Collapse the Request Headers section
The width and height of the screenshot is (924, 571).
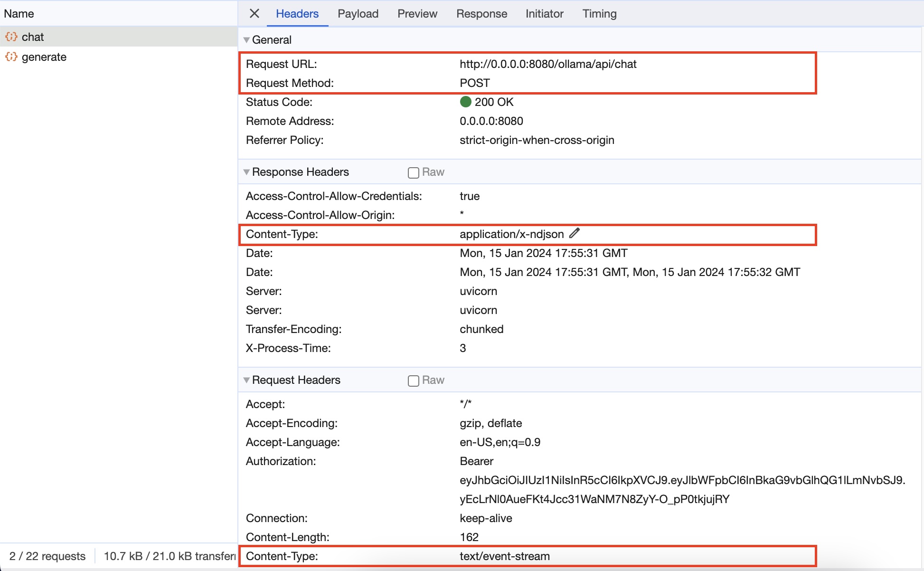pyautogui.click(x=246, y=380)
